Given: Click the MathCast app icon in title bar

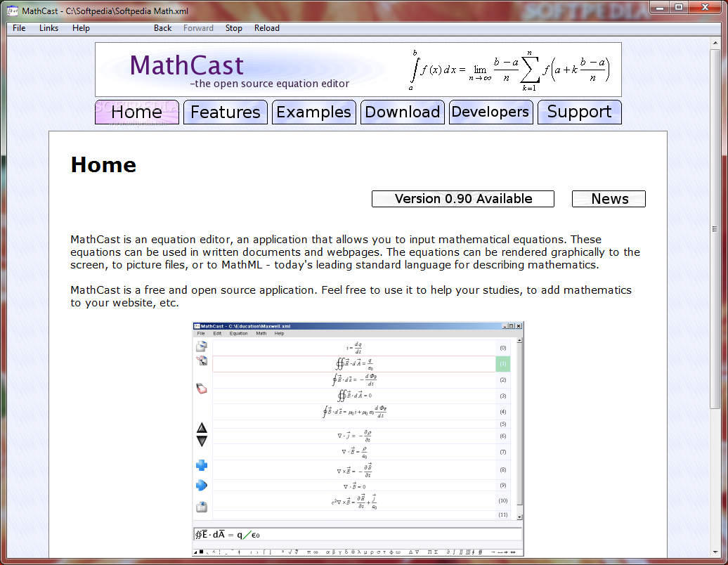Looking at the screenshot, I should [13, 11].
